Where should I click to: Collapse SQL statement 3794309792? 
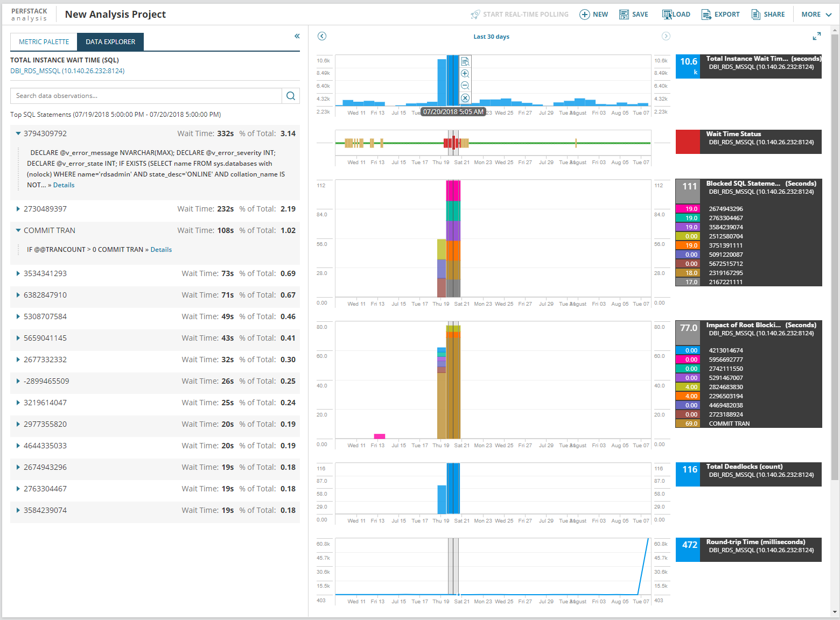tap(18, 133)
